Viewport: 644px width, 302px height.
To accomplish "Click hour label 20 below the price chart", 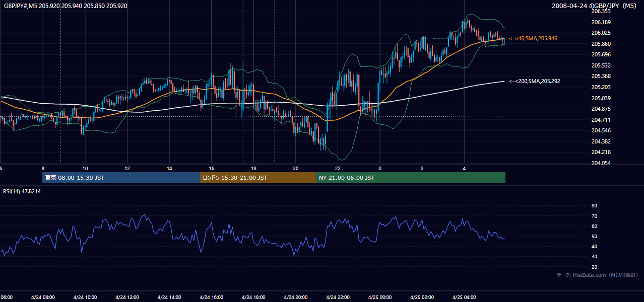I will click(296, 169).
